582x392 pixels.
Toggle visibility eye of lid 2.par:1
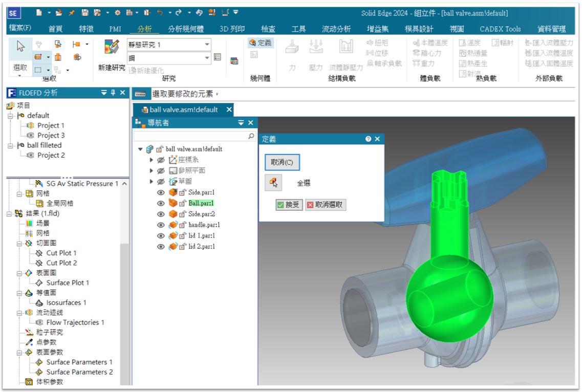[x=161, y=247]
